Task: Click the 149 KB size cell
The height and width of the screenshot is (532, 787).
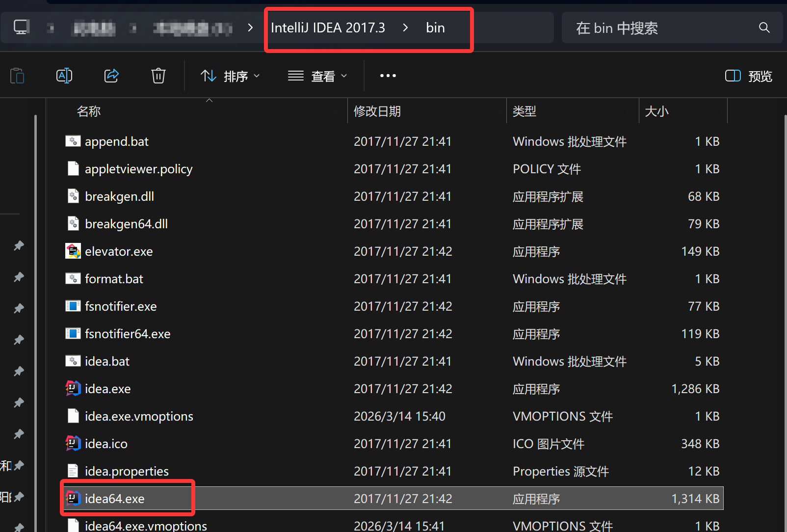Action: point(700,251)
